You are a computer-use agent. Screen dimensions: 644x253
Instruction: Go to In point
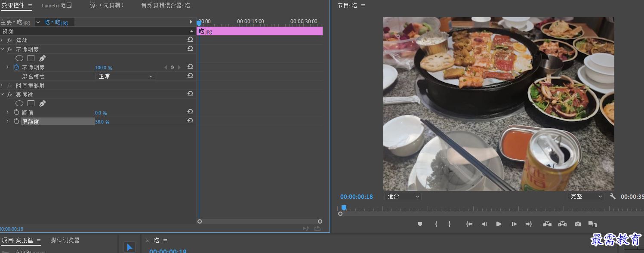(469, 224)
